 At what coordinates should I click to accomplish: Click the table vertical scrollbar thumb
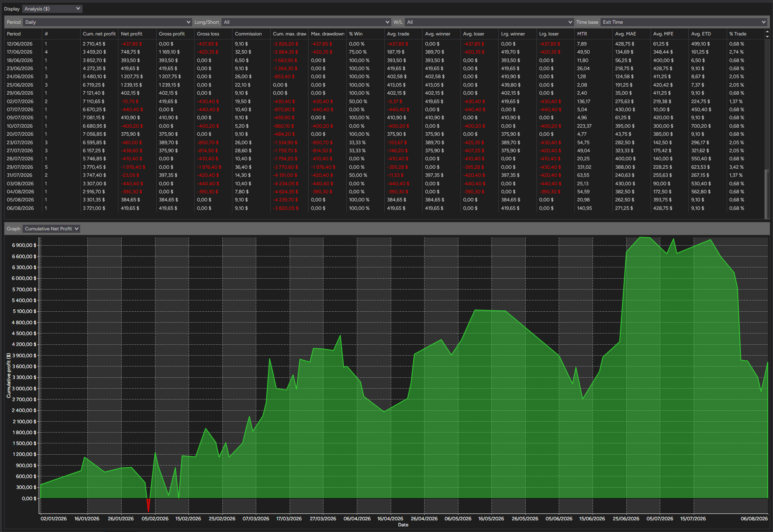coord(767,194)
